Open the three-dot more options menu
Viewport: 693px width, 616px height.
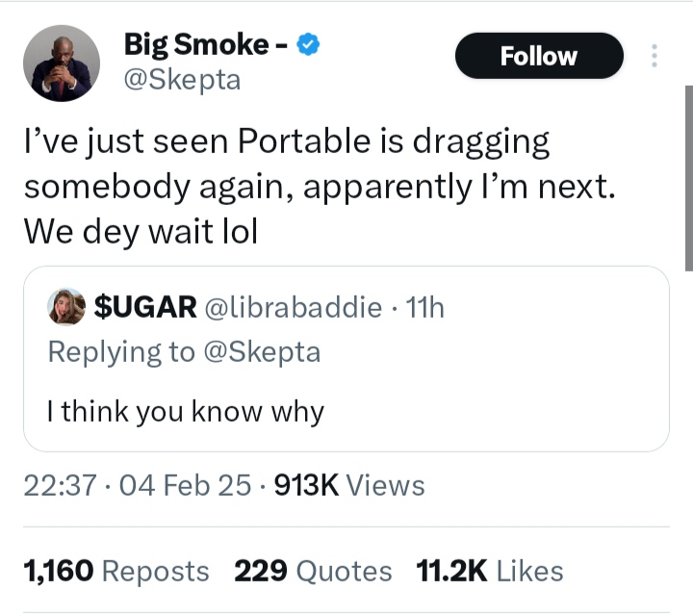tap(654, 56)
